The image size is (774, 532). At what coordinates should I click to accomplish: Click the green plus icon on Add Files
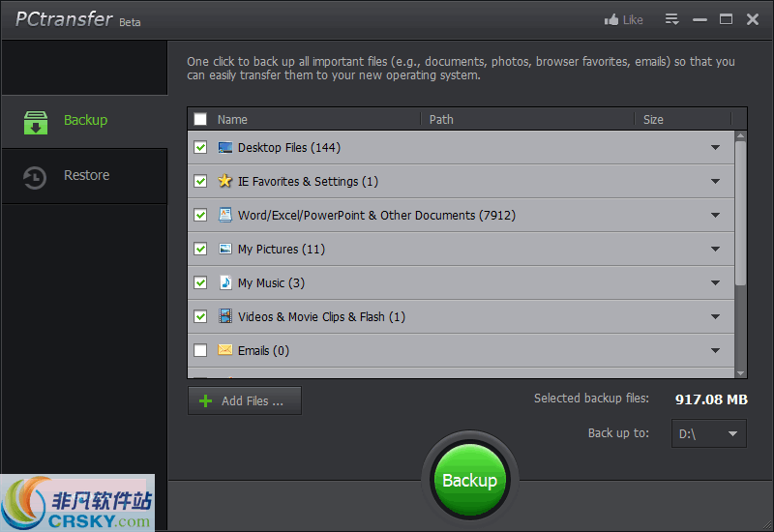point(205,400)
